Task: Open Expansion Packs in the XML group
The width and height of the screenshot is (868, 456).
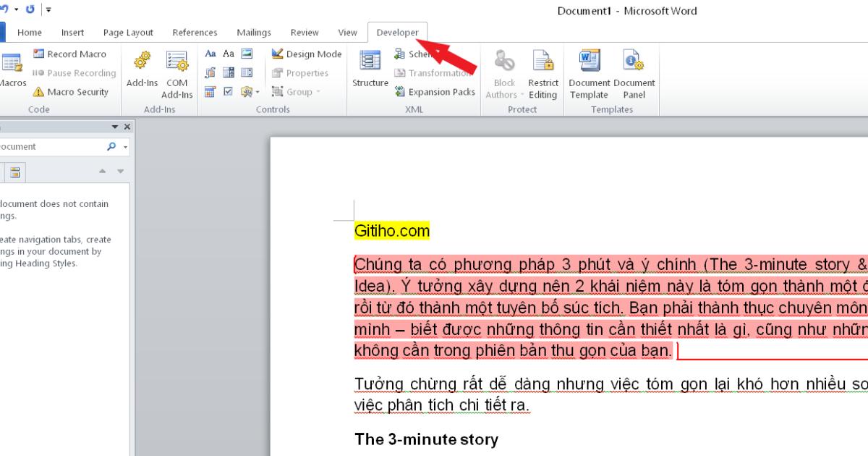Action: (x=434, y=92)
